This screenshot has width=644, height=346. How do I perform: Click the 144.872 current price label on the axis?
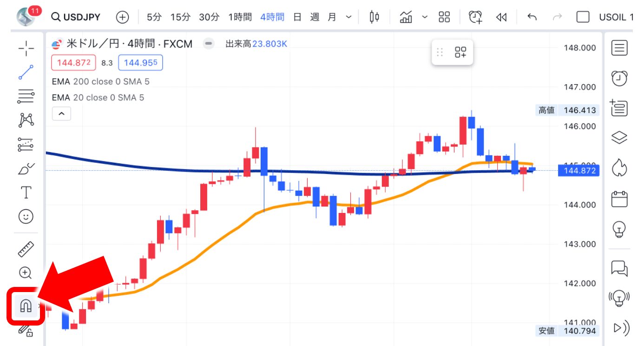click(579, 171)
